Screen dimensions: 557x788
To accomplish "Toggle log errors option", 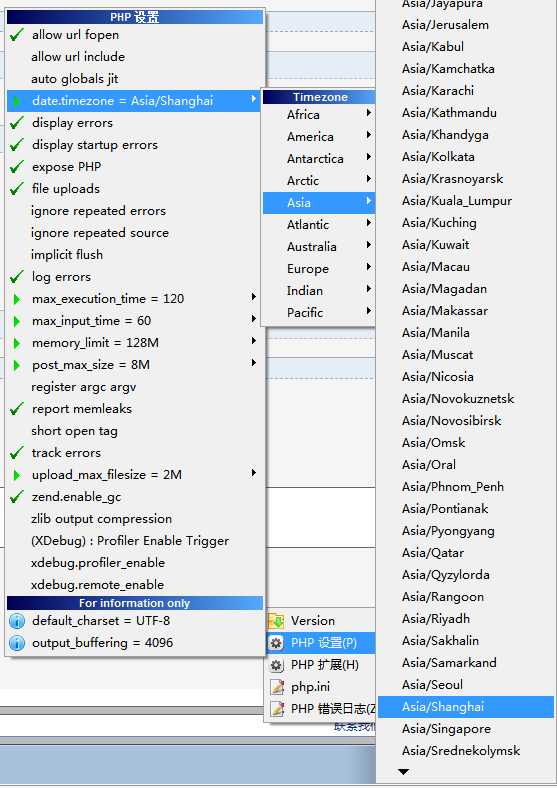I will tap(135, 277).
